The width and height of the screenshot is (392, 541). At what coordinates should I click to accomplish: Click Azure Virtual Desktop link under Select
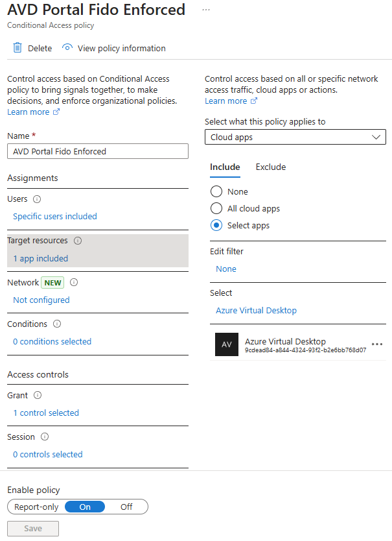(x=256, y=311)
